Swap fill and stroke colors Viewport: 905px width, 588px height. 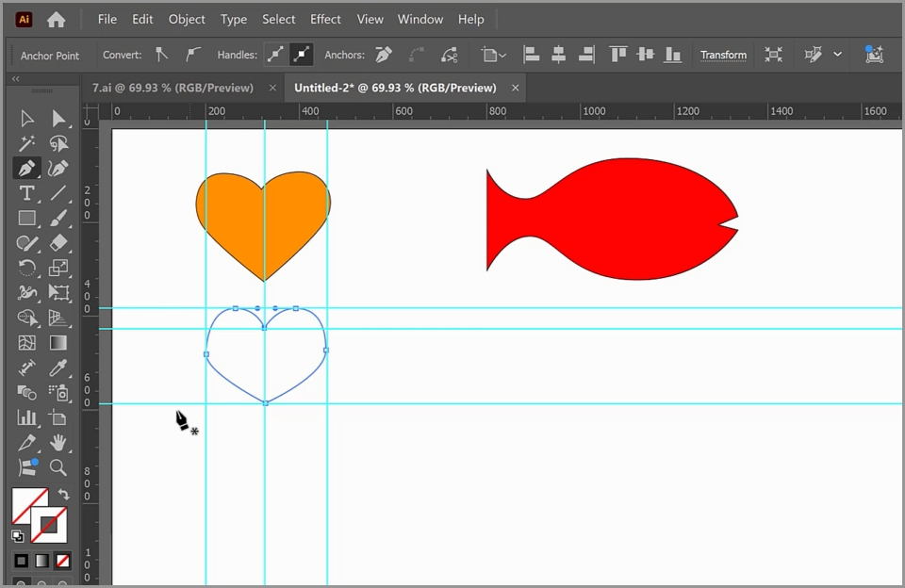click(63, 494)
